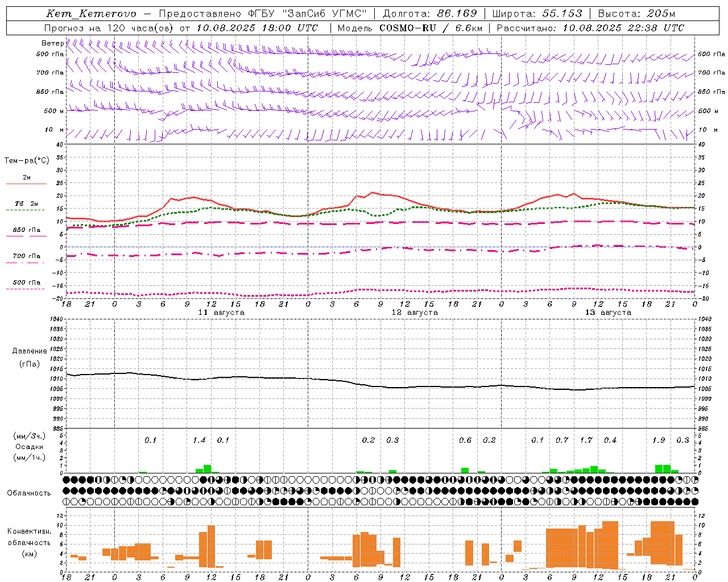Select the forecast start time '10.08.2025 18:00 UTC'
This screenshot has height=582, width=728.
pyautogui.click(x=257, y=28)
